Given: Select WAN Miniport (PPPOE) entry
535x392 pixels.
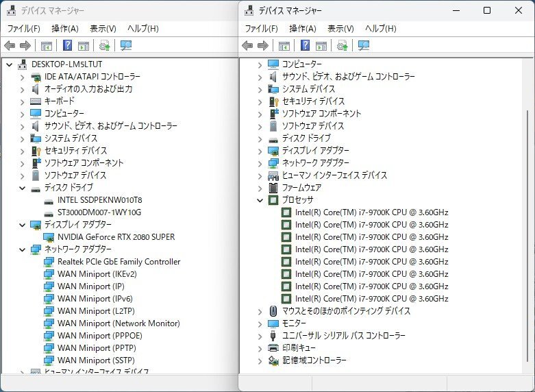Looking at the screenshot, I should click(x=99, y=336).
